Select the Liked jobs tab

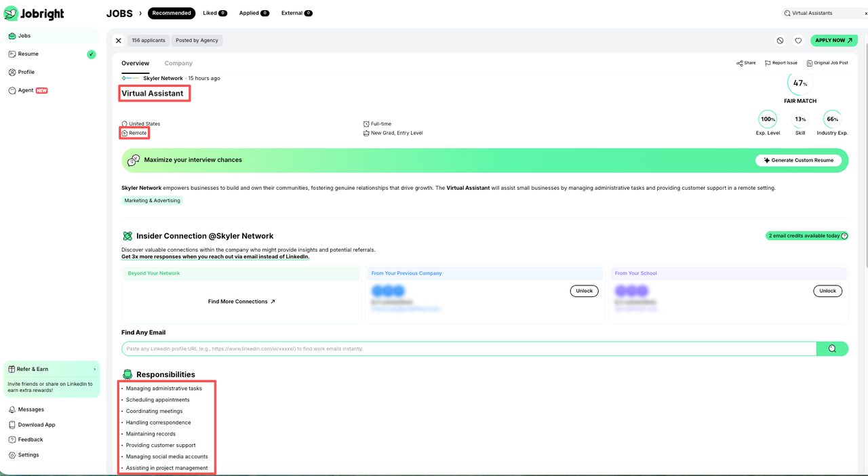tap(214, 13)
